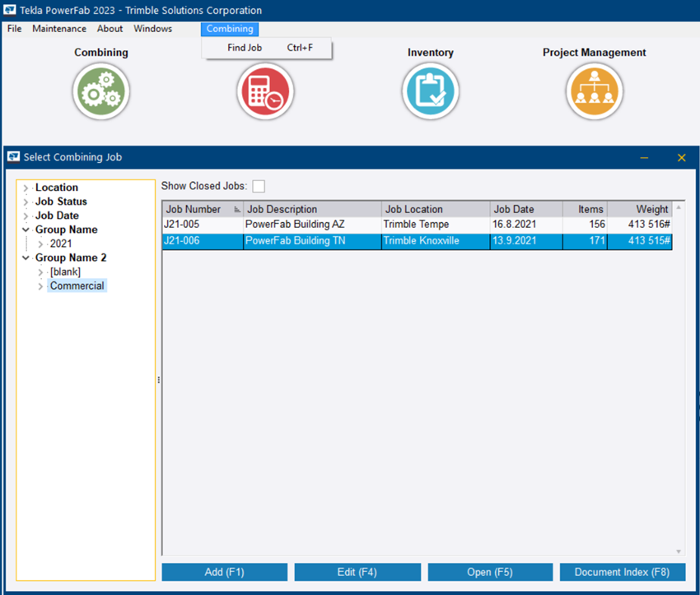Sort by the Job Description column header
This screenshot has width=700, height=595.
pyautogui.click(x=312, y=209)
